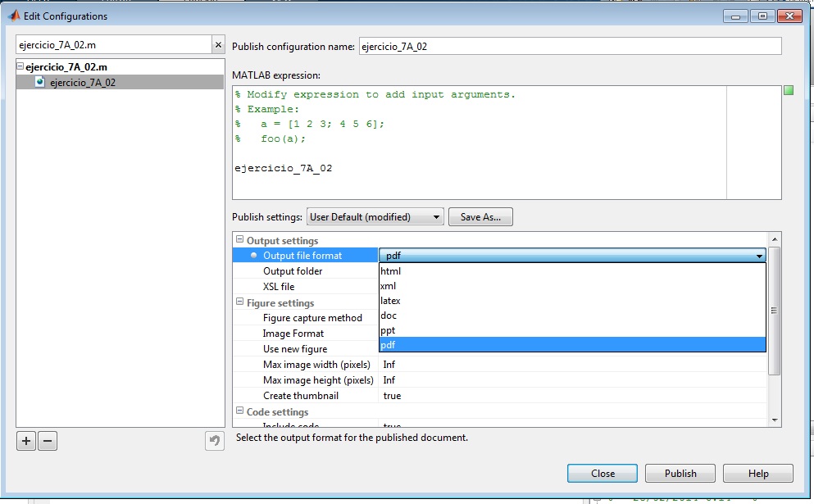Screen dimensions: 814x504
Task: Click the MATLAB logo in title bar
Action: 14,16
